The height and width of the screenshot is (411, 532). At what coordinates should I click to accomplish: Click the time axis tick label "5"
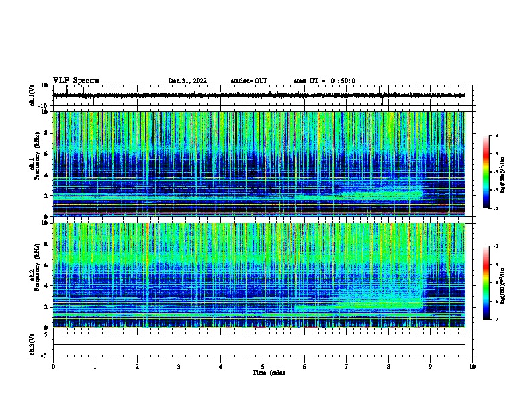click(x=263, y=367)
